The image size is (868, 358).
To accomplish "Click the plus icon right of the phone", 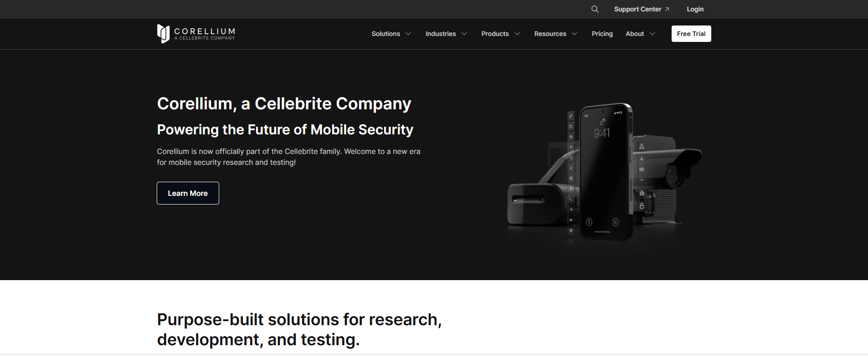I will 642,159.
